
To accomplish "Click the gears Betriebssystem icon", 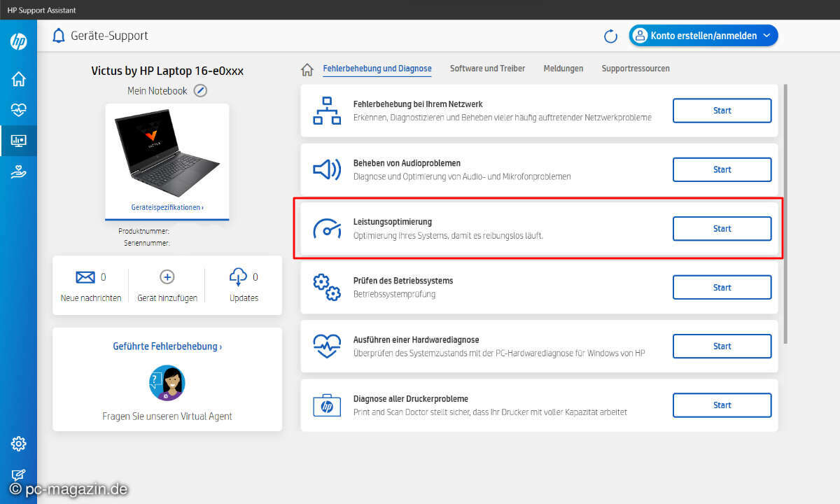I will [x=327, y=288].
